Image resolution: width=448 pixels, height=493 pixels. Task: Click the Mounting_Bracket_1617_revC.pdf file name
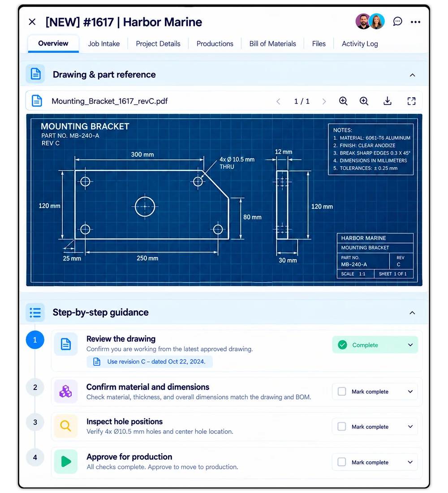point(109,101)
